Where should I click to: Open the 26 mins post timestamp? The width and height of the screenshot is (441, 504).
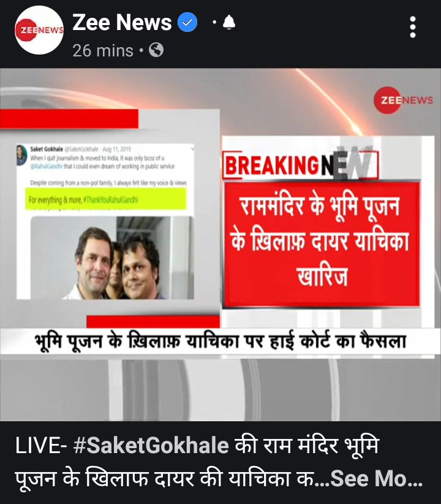point(103,51)
